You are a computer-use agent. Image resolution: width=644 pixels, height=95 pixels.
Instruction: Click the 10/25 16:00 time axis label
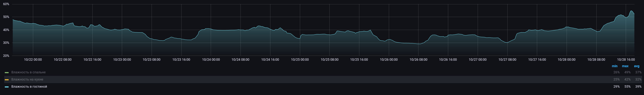point(359,59)
